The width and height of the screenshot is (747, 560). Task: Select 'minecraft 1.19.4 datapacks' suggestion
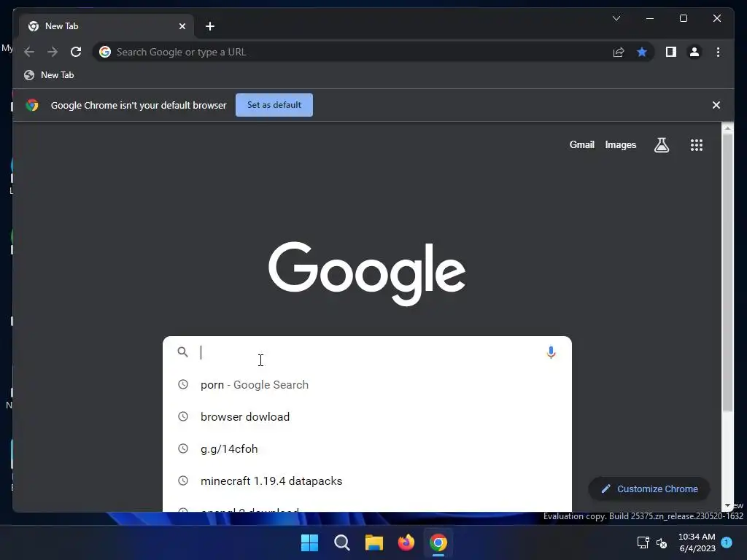[x=367, y=481]
